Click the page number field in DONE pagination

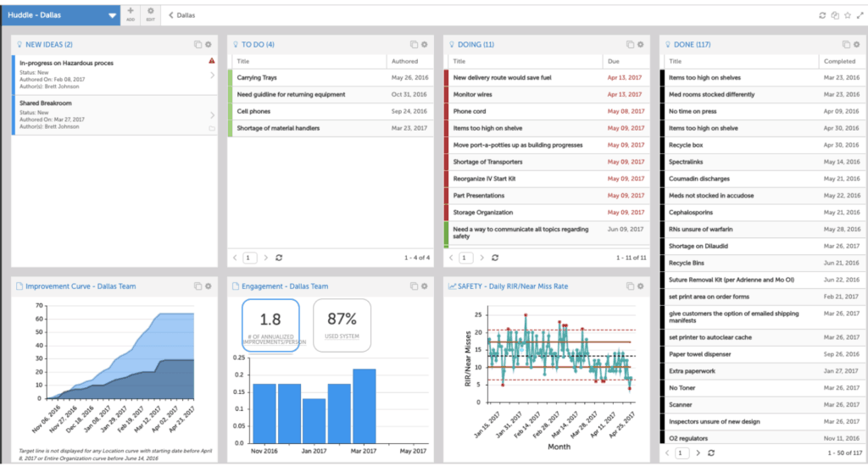(682, 453)
